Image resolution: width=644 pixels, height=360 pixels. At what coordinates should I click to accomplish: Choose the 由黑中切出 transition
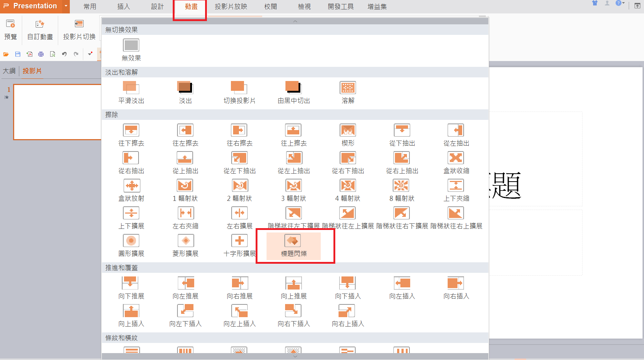coord(293,93)
